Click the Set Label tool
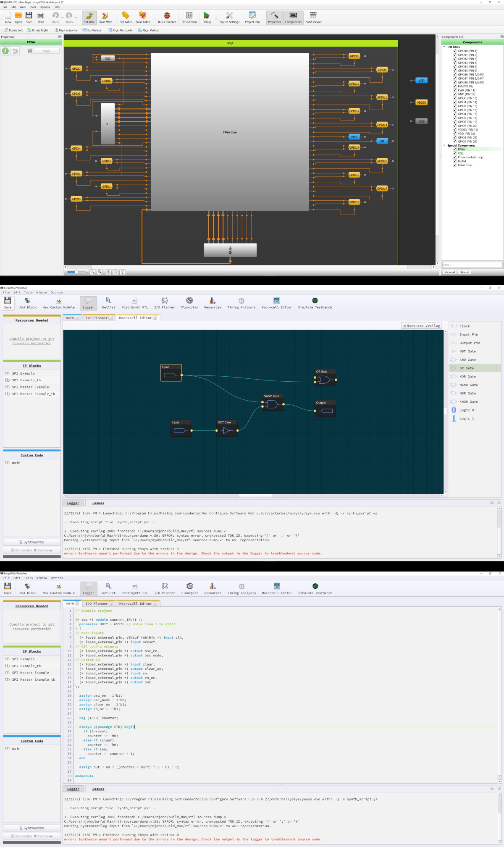504x847 pixels. [126, 18]
